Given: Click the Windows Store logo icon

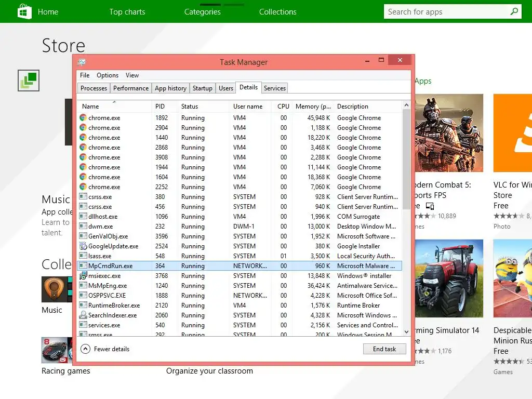Looking at the screenshot, I should click(24, 11).
